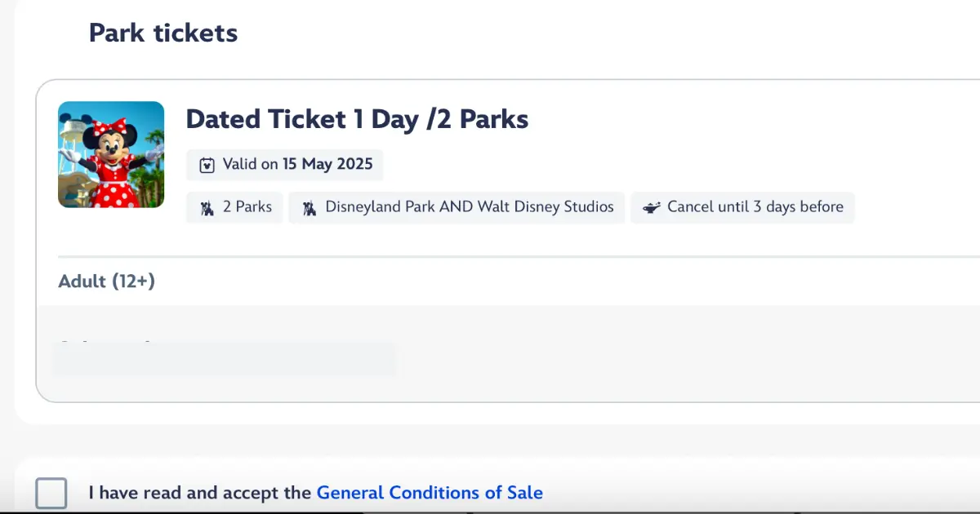This screenshot has height=514, width=980.
Task: Click the calendar icon beside Valid on
Action: click(x=207, y=165)
